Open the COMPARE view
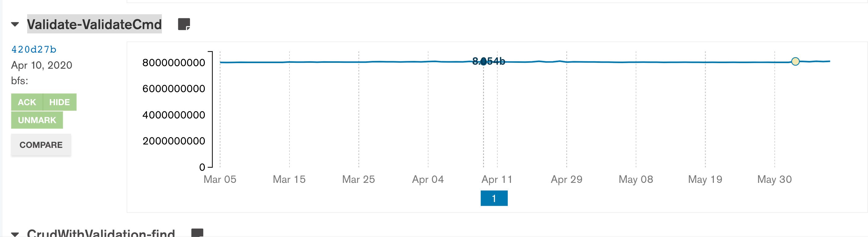Viewport: 868px width, 237px height. coord(41,145)
